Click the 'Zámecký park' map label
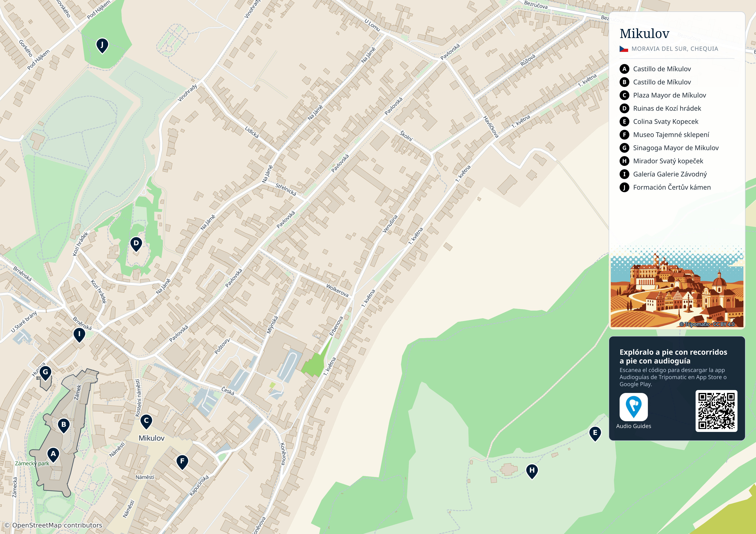Viewport: 756px width, 534px height. point(32,464)
